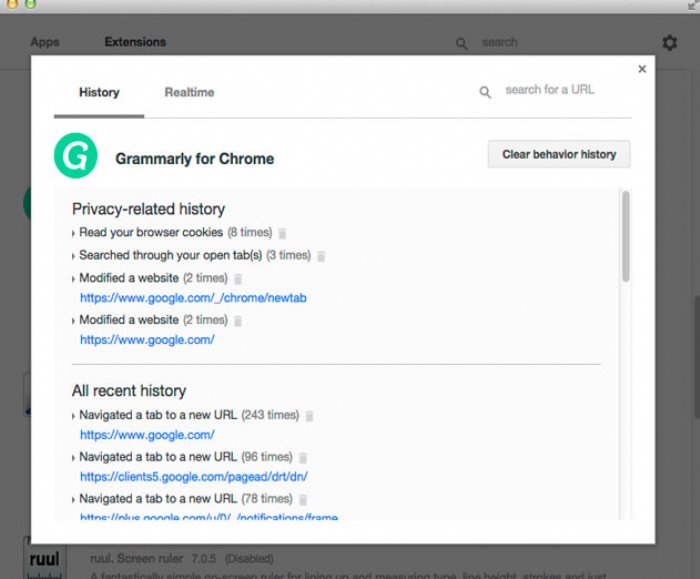The height and width of the screenshot is (579, 700).
Task: Click trash icon beside 'Navigated a tab' 96 times
Action: 303,458
